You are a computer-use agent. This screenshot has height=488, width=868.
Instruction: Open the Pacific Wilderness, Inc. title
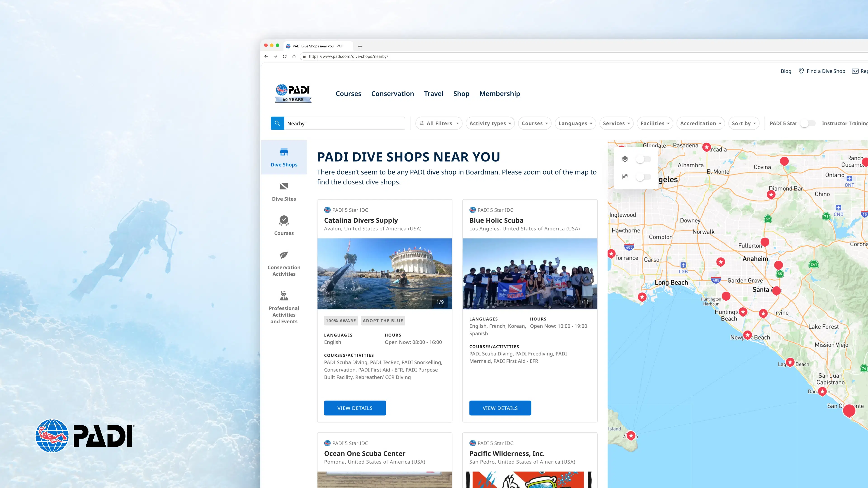click(507, 453)
